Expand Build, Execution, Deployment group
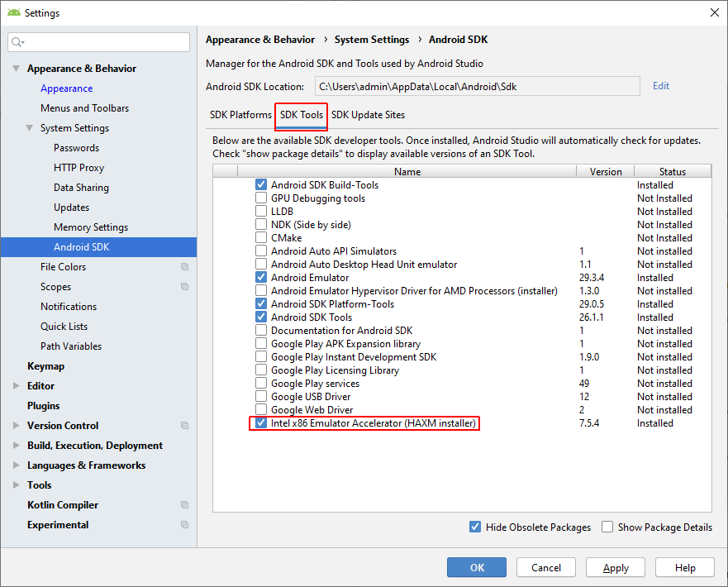 pos(17,446)
